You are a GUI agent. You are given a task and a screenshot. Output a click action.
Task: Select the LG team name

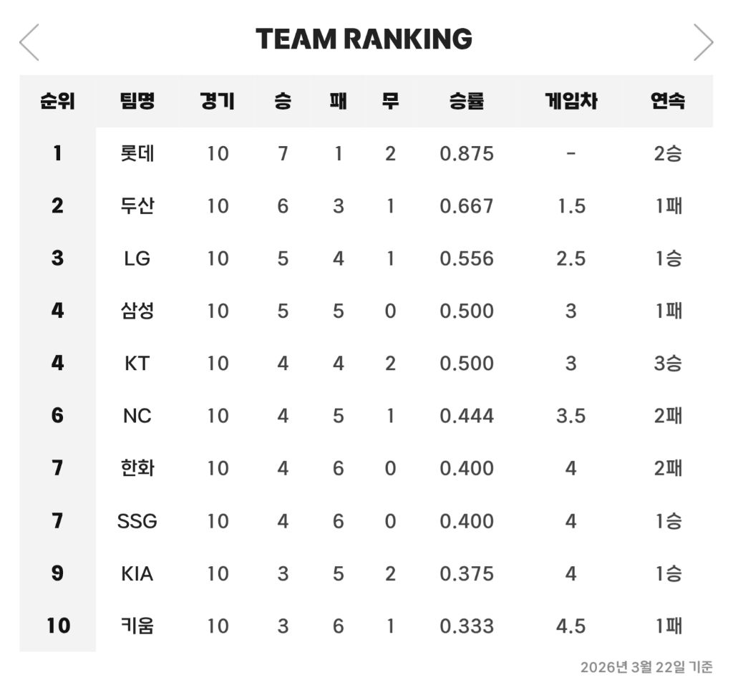click(x=137, y=258)
